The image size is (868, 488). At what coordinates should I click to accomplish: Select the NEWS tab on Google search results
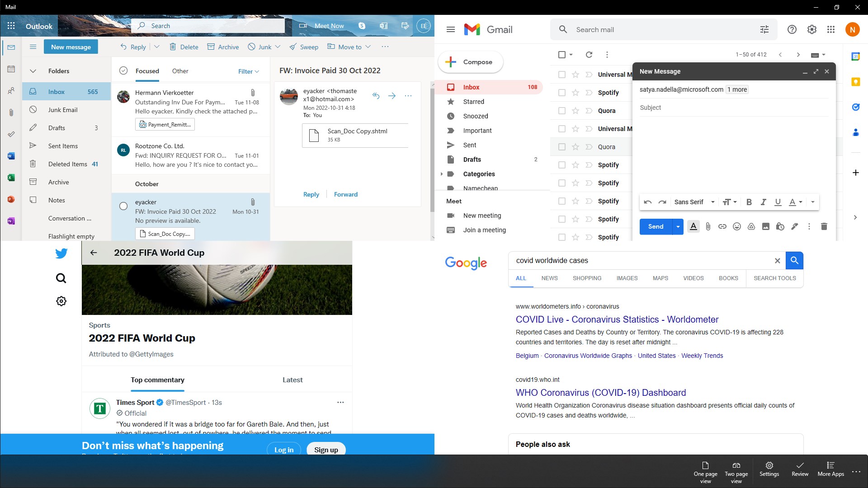(549, 278)
